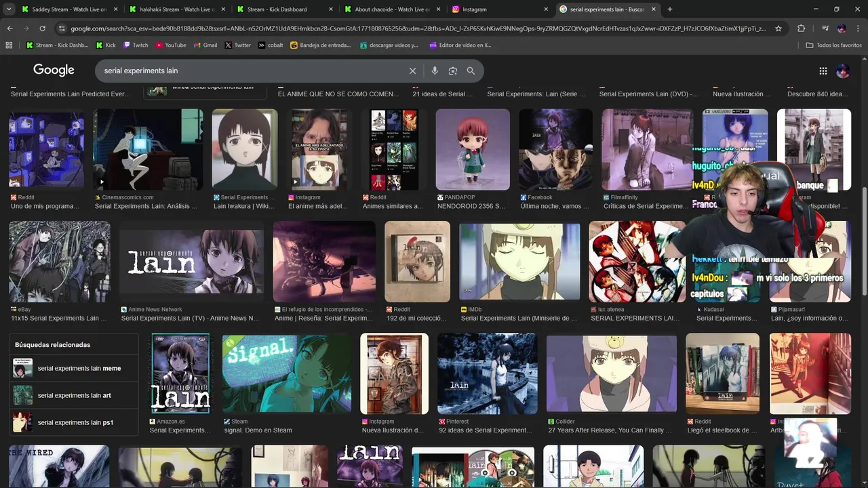
Task: Click the browser back arrow
Action: [x=9, y=28]
